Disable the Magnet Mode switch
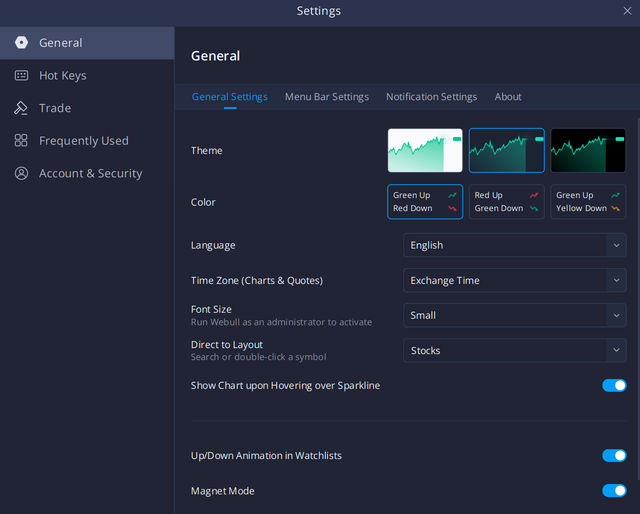The image size is (640, 514). click(x=614, y=491)
